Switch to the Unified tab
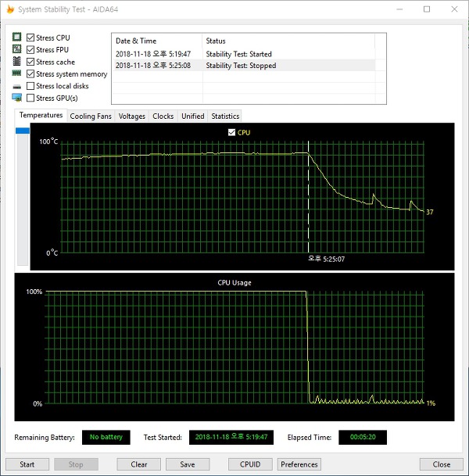Image resolution: width=469 pixels, height=476 pixels. pyautogui.click(x=193, y=116)
